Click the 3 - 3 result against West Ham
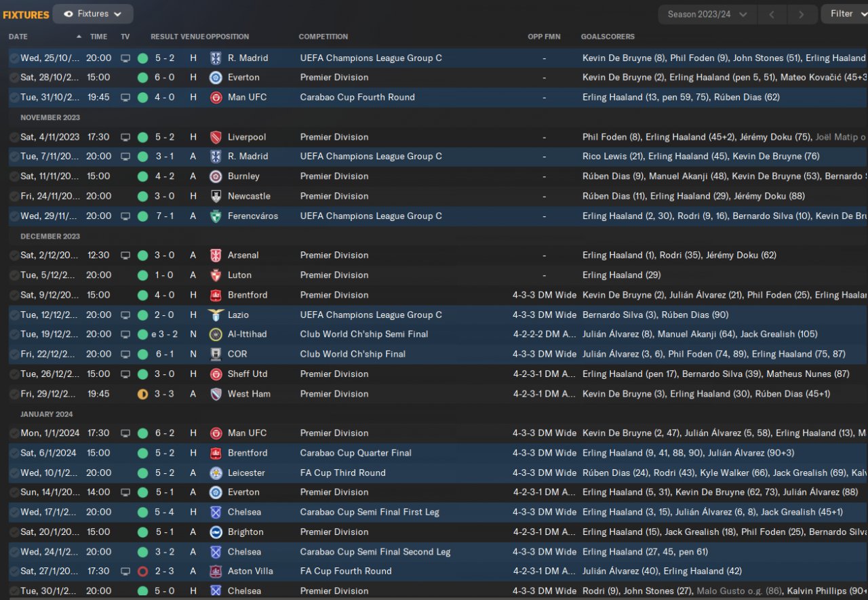Viewport: 868px width, 600px height. pos(165,394)
